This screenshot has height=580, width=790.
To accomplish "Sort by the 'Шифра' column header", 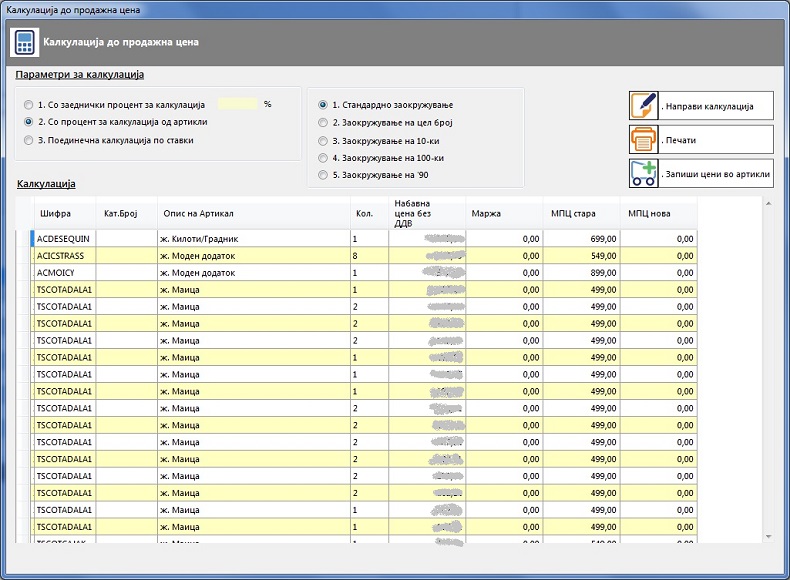I will coord(65,213).
